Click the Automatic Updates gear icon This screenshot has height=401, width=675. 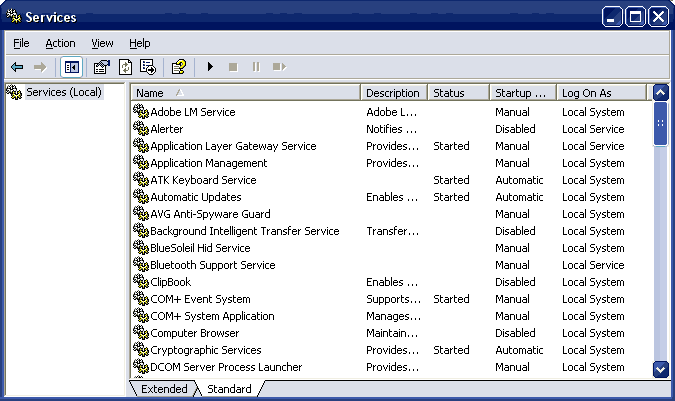click(x=141, y=197)
